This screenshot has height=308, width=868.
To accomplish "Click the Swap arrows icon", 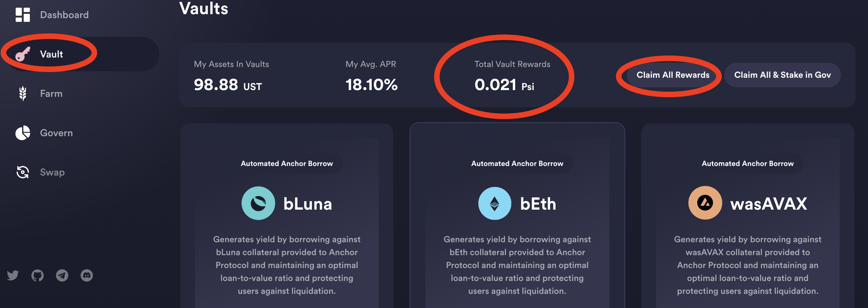I will click(x=22, y=172).
